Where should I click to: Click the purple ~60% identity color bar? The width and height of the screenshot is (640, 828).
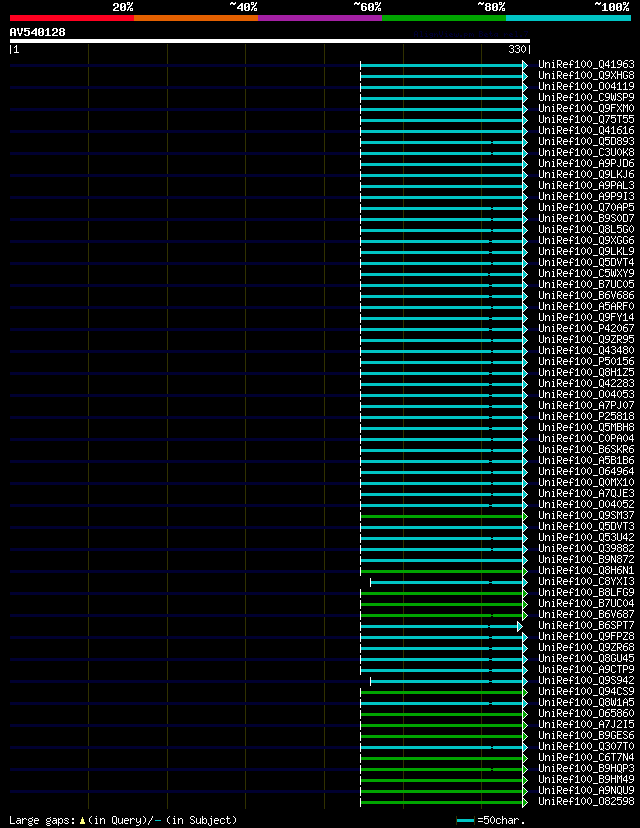point(320,18)
